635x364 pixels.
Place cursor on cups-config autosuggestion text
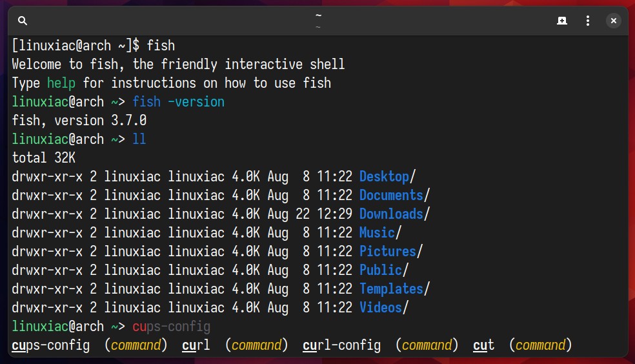coord(171,327)
